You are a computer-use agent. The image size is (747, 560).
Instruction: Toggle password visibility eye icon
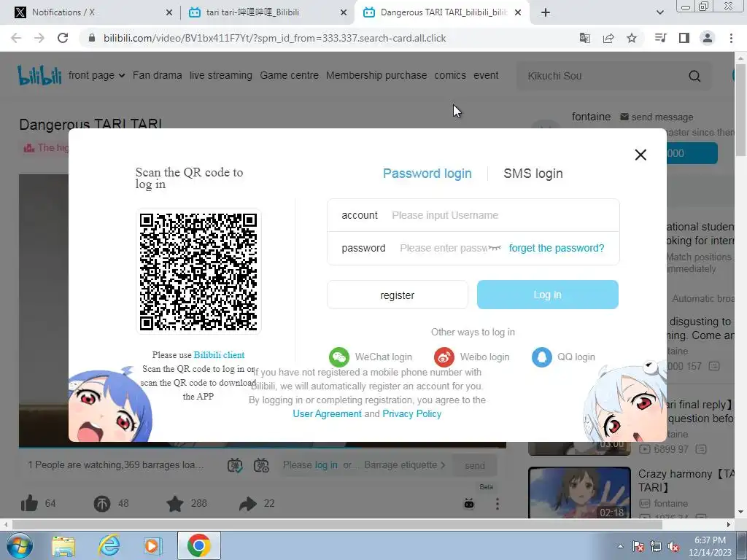(x=495, y=248)
